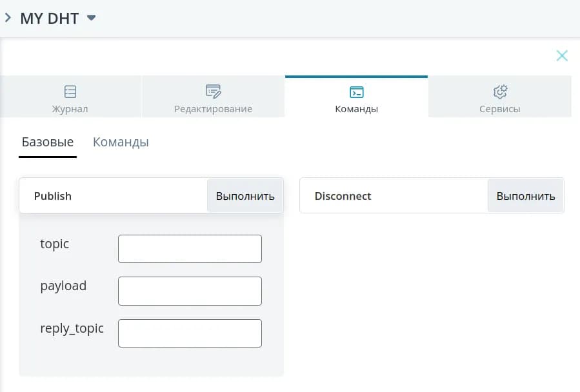This screenshot has width=580, height=392.
Task: Expand the chevron left of MY DHT
Action: [8, 18]
